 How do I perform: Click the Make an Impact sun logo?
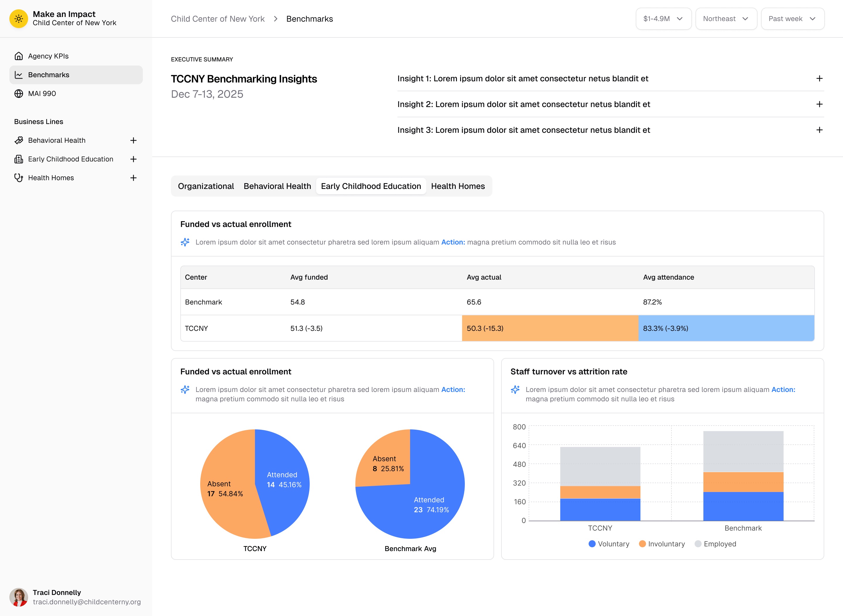[19, 18]
